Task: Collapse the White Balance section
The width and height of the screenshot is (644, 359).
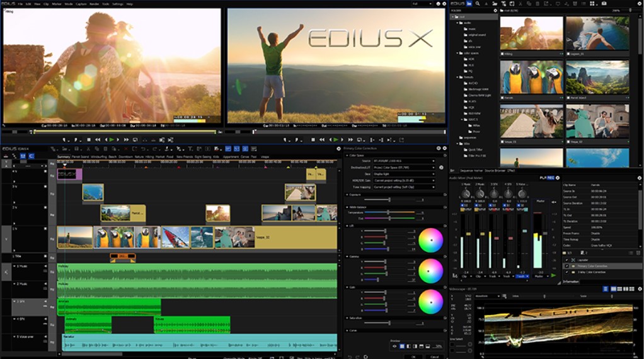Action: coord(347,207)
